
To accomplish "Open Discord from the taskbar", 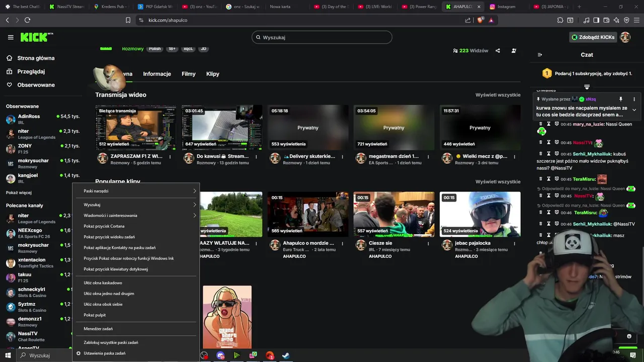I will pos(220,355).
